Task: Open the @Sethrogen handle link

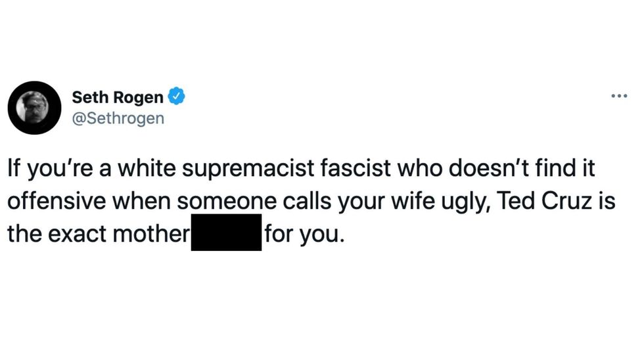Action: (118, 118)
